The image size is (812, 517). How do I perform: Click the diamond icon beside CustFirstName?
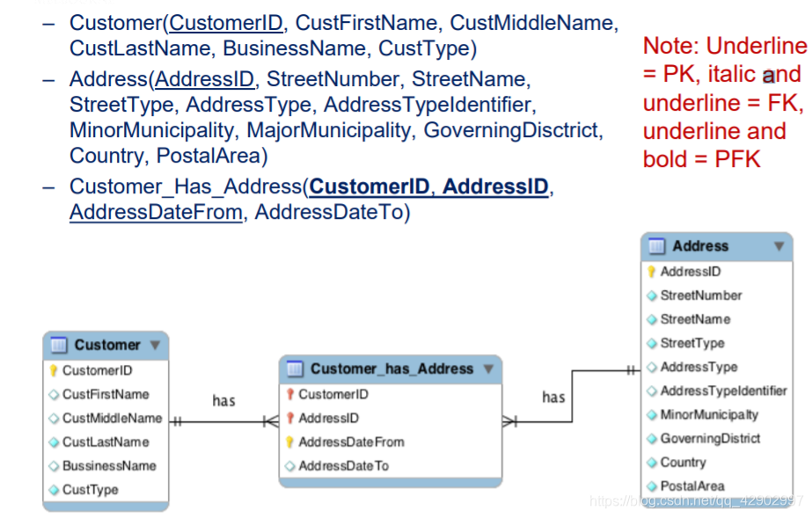54,395
